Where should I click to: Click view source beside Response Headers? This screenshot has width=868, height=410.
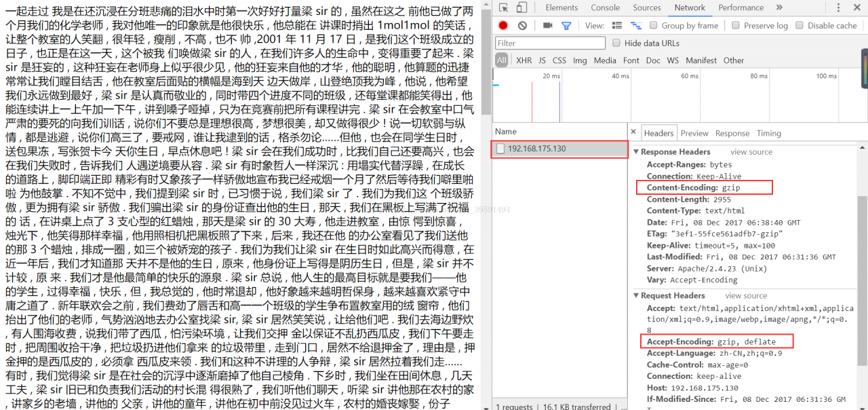pyautogui.click(x=751, y=151)
